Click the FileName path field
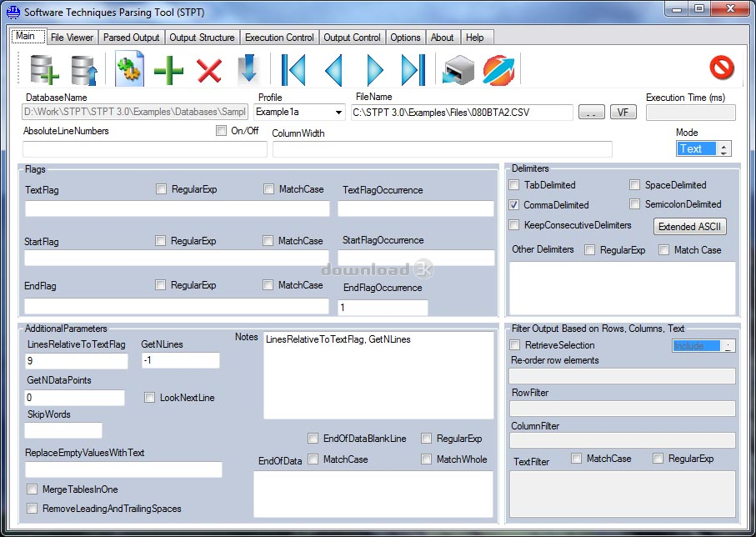Screen dimensions: 756x537 coord(462,113)
